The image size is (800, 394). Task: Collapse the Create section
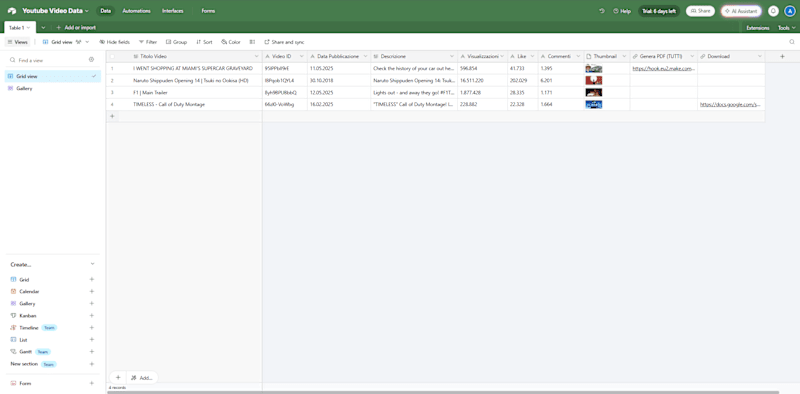tap(92, 264)
